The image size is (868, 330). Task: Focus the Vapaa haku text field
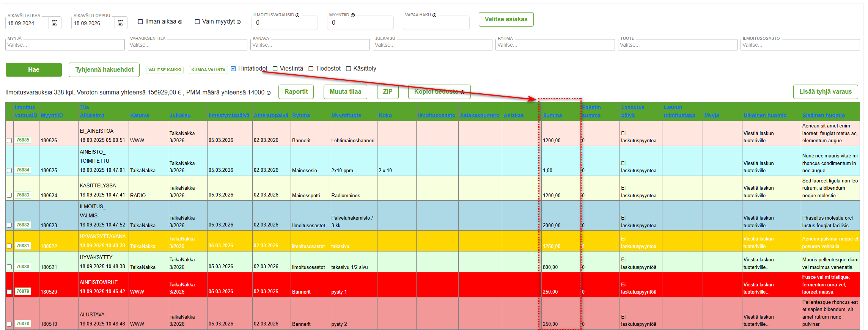click(436, 23)
